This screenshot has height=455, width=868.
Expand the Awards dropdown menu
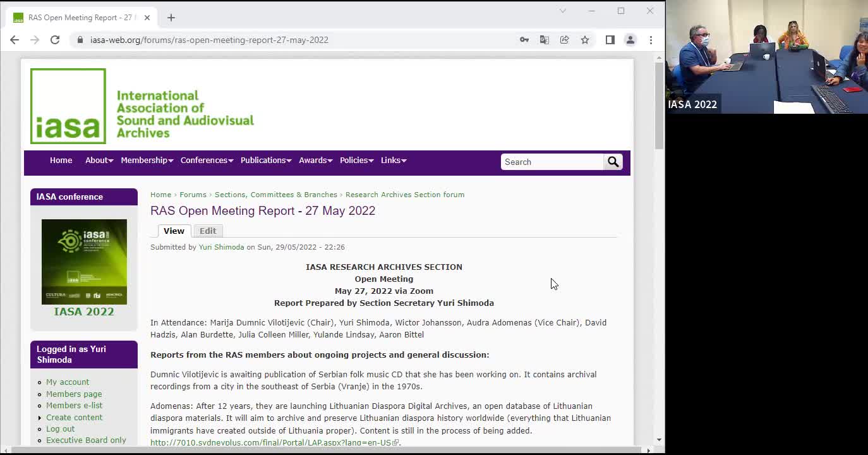click(x=315, y=160)
